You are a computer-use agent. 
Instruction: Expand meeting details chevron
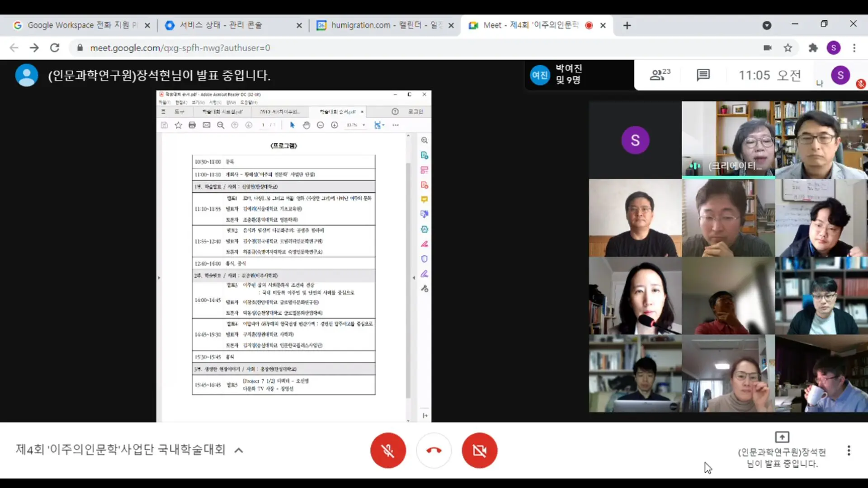tap(239, 450)
